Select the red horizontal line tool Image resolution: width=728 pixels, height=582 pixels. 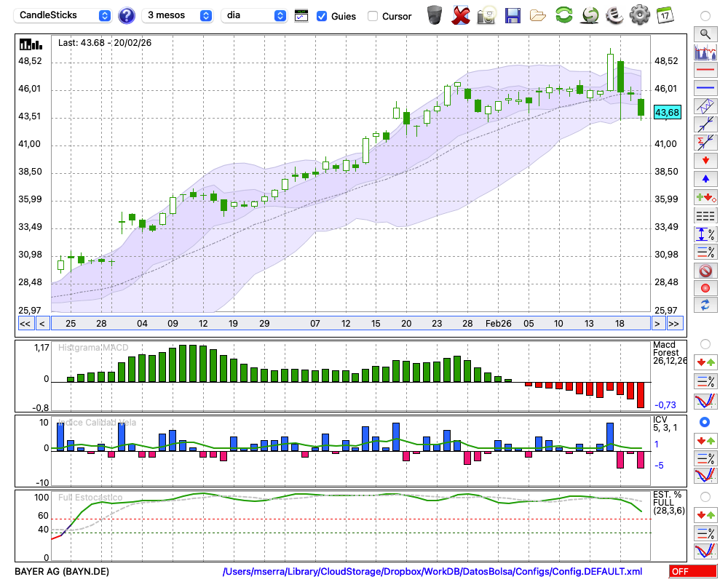pos(705,71)
